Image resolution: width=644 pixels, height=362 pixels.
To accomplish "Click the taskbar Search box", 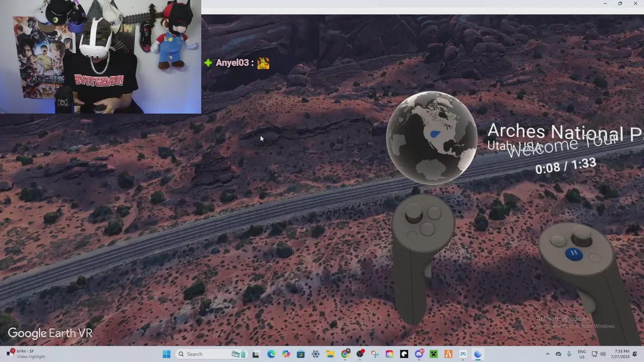I will coord(211,354).
